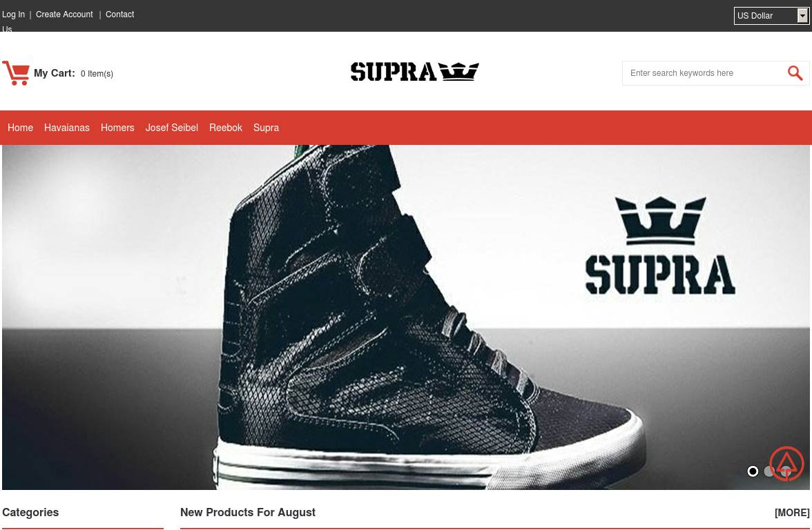This screenshot has height=530, width=812.
Task: Click the Log In link
Action: click(x=14, y=14)
